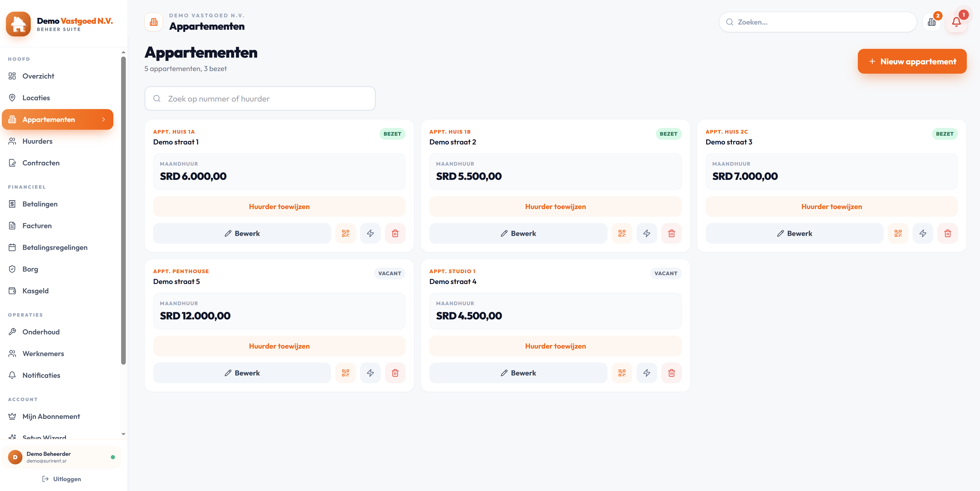980x491 pixels.
Task: Show QR code for Appt. Studio 1
Action: coord(622,373)
